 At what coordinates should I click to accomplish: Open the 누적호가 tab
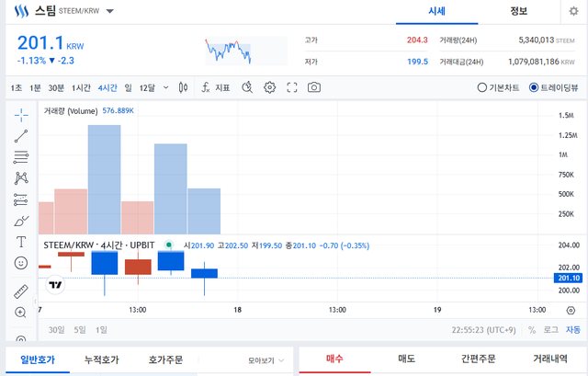102,359
